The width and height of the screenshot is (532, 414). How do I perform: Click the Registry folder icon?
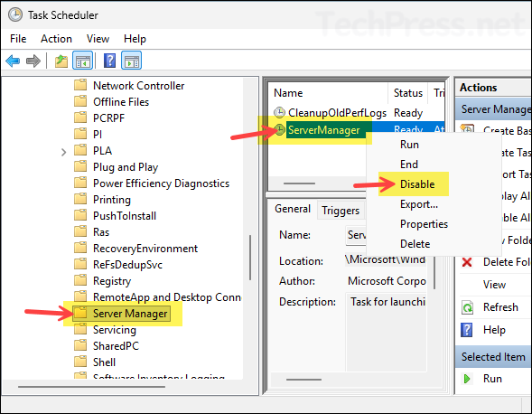(80, 281)
